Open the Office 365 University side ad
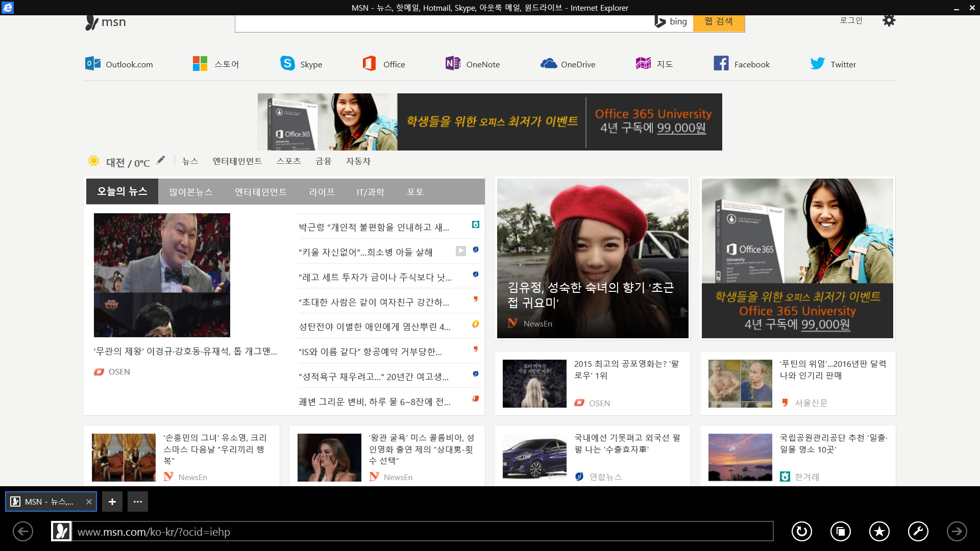Image resolution: width=980 pixels, height=551 pixels. pos(797,258)
